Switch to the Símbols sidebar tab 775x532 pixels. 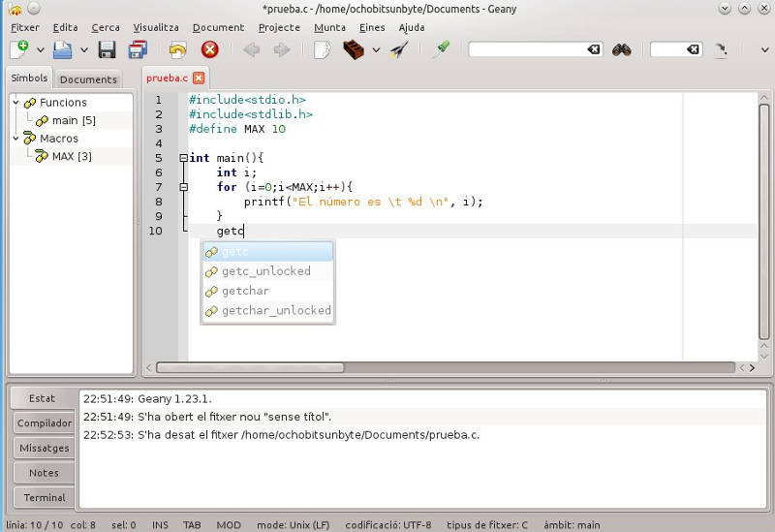point(29,78)
